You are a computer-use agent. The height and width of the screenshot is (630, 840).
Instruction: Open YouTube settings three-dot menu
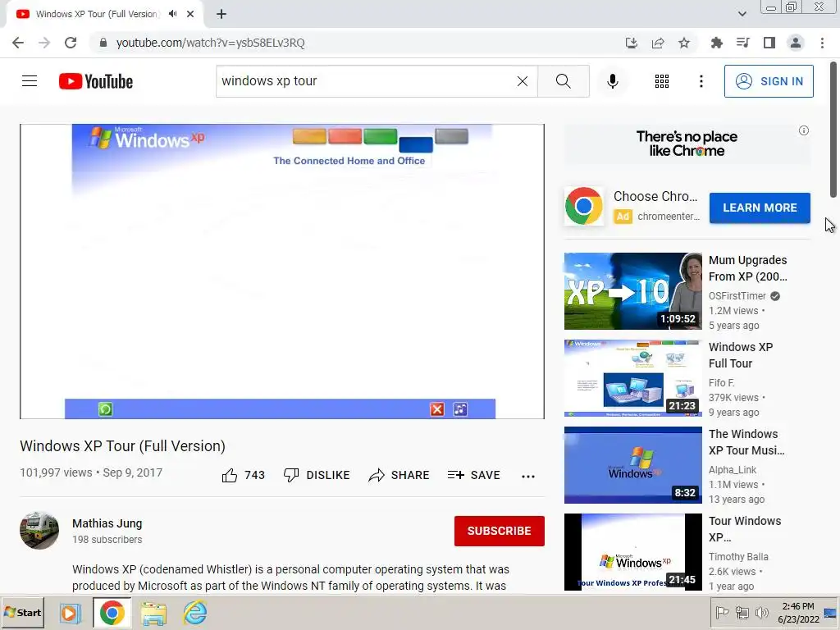(701, 81)
